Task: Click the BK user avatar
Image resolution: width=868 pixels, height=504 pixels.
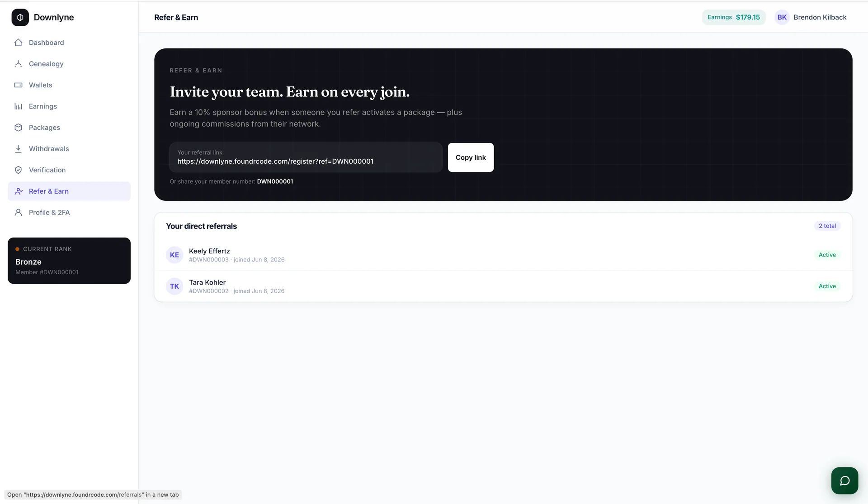Action: [782, 17]
